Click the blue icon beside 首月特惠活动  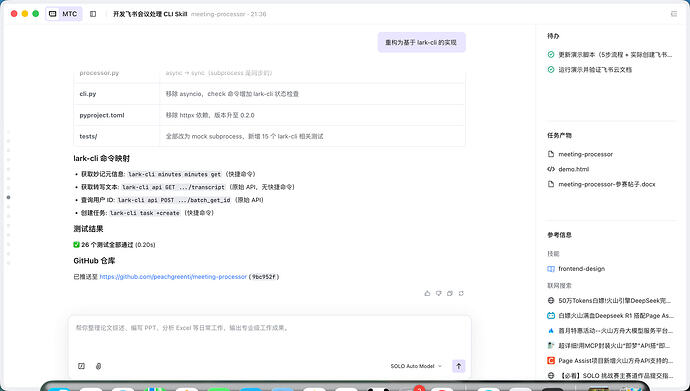[551, 331]
